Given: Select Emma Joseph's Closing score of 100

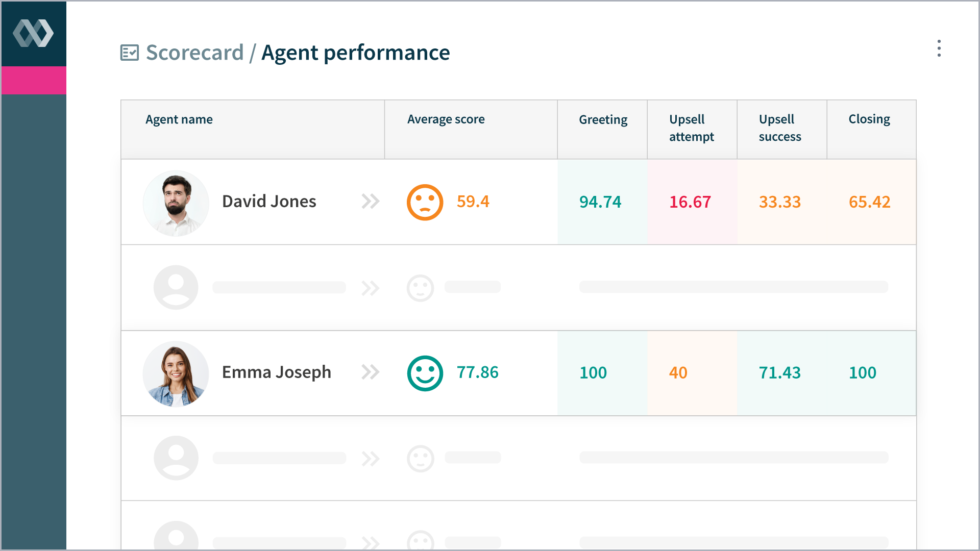Looking at the screenshot, I should pyautogui.click(x=863, y=372).
